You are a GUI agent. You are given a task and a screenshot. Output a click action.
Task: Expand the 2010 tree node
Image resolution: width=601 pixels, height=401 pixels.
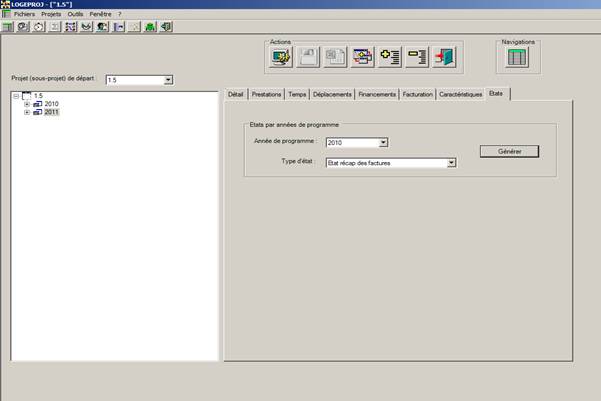coord(27,104)
